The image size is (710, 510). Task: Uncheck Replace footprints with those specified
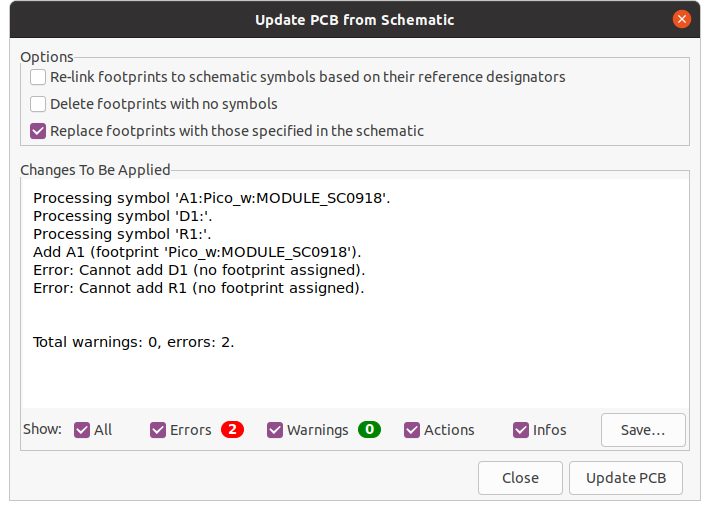(38, 131)
